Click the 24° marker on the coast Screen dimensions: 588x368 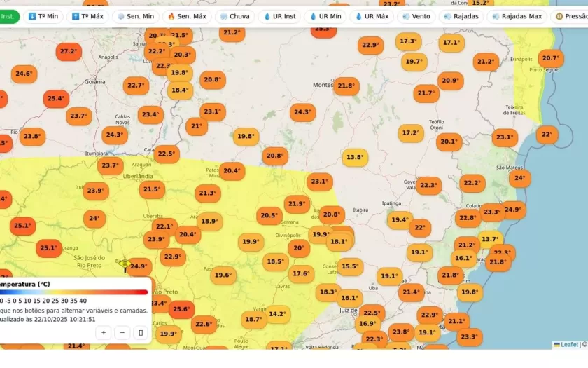click(519, 178)
